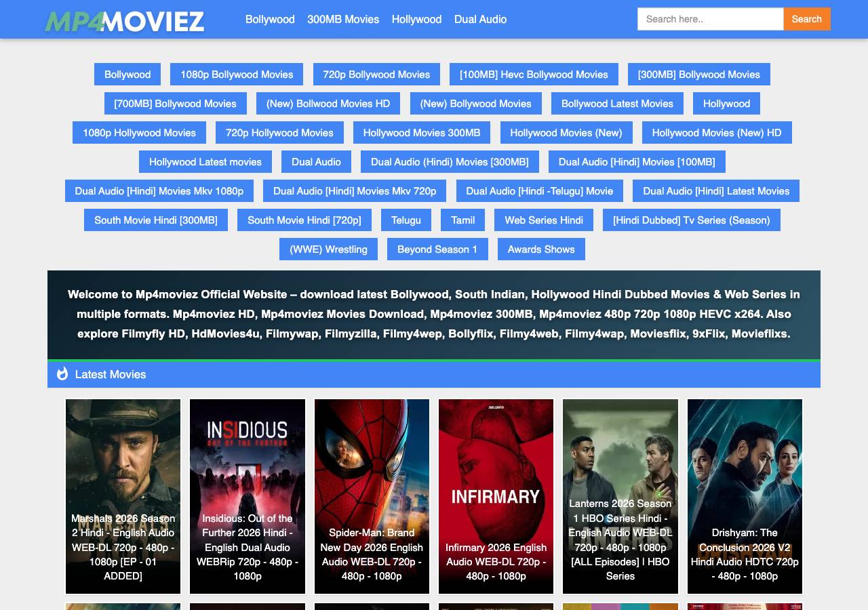This screenshot has width=868, height=610.
Task: Open Dual Audio (Hindi) Movies [300MB]
Action: (450, 162)
